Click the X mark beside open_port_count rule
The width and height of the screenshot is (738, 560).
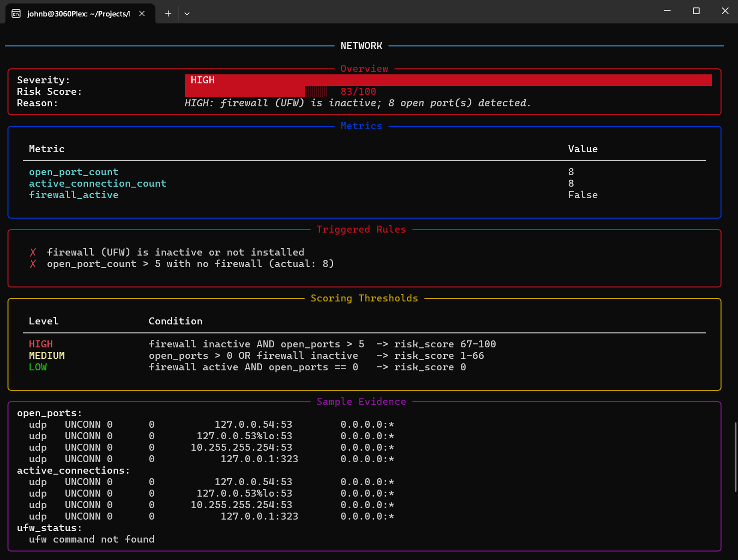click(x=33, y=264)
